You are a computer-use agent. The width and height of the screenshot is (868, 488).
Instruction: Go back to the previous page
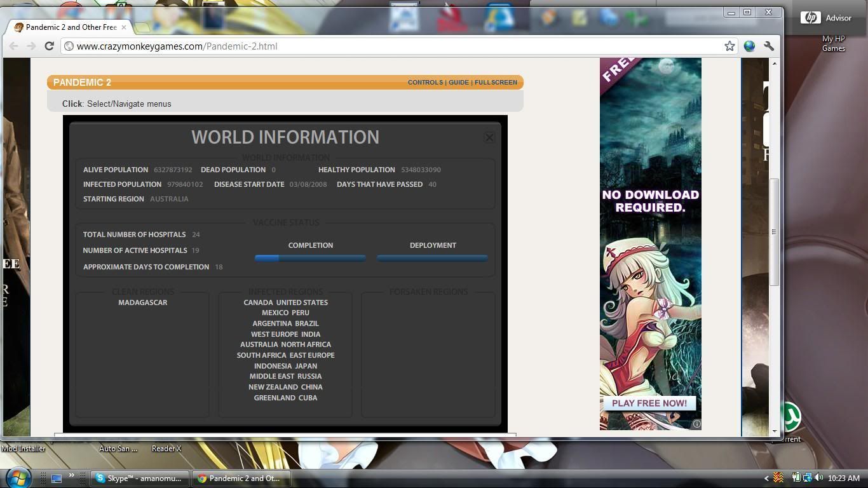[x=13, y=46]
